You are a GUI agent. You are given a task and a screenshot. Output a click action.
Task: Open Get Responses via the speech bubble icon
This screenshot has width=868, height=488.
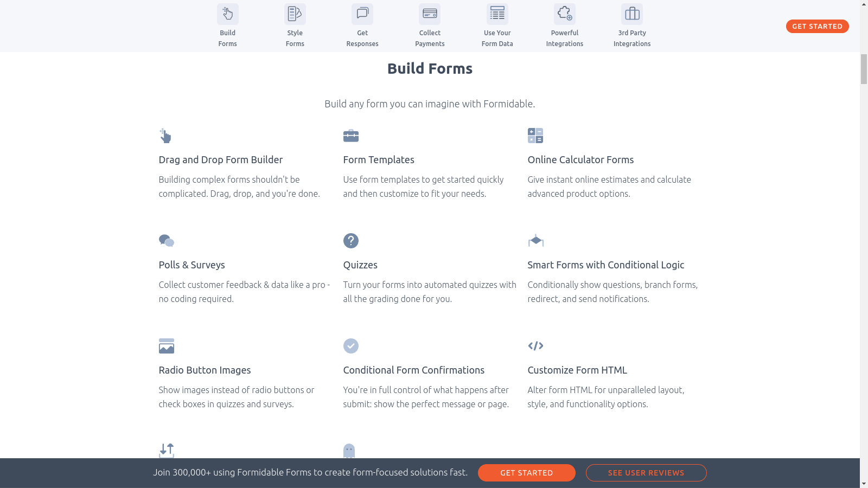[x=362, y=13]
